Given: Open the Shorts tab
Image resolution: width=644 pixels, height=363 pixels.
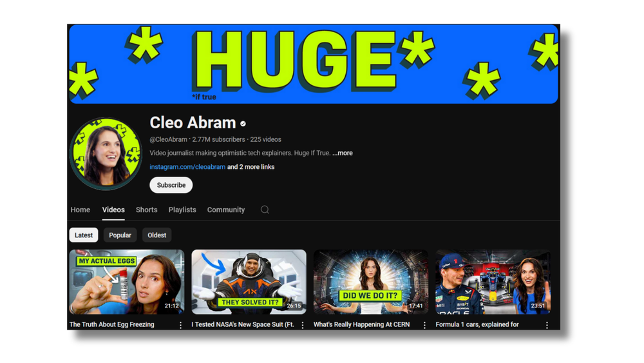Looking at the screenshot, I should click(147, 210).
